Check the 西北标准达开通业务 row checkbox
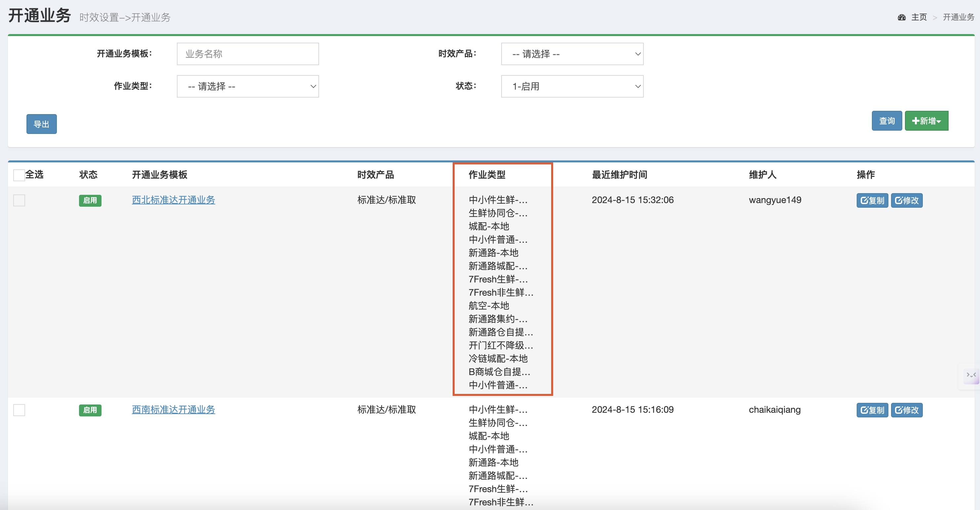Viewport: 980px width, 510px height. point(19,200)
